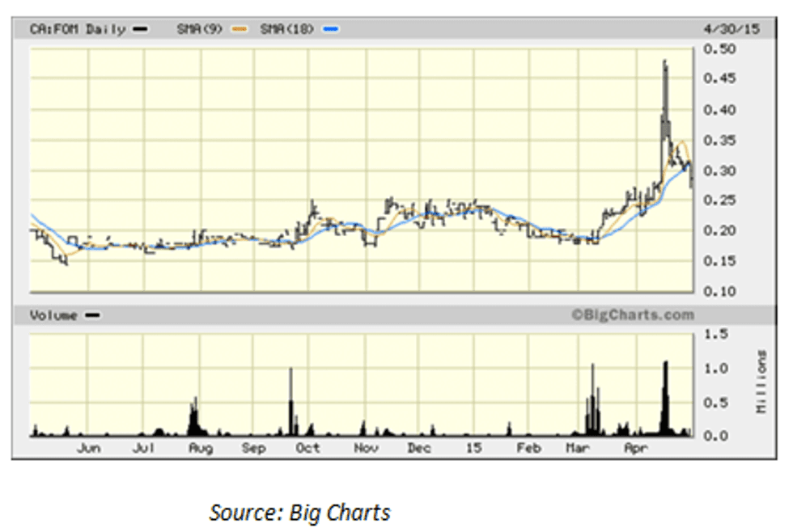Click the Volume panel label
The width and height of the screenshot is (793, 532).
tap(53, 316)
